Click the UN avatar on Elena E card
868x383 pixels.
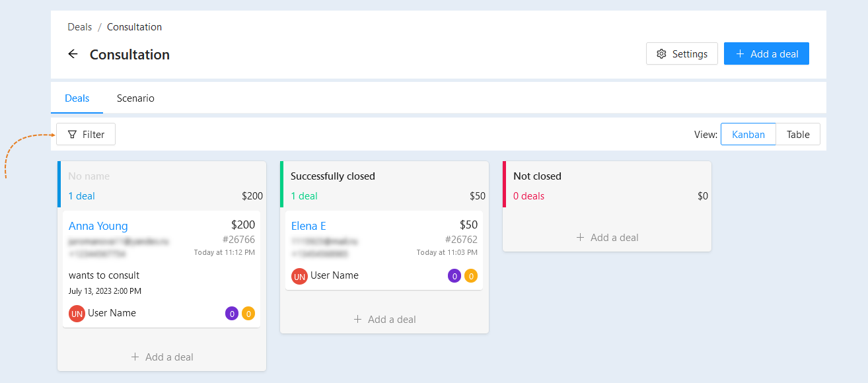pos(299,276)
